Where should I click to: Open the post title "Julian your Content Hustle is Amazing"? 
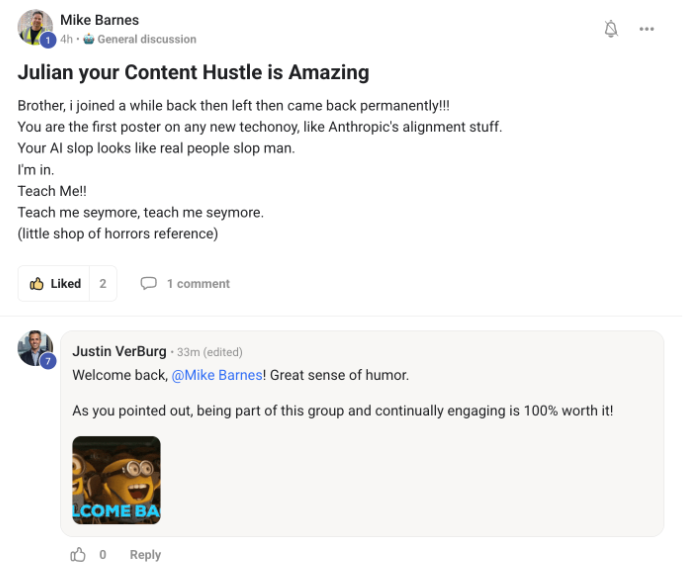coord(193,72)
